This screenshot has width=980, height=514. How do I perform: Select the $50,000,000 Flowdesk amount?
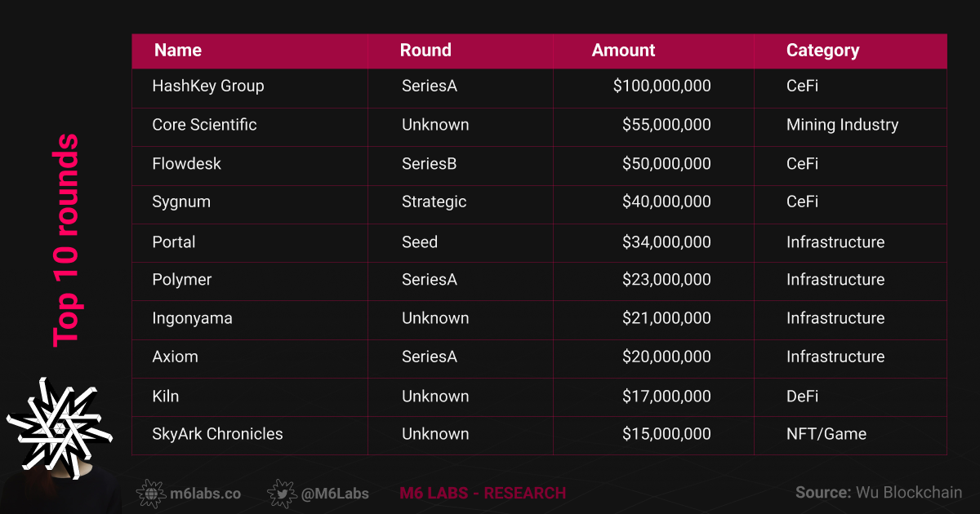coord(666,164)
